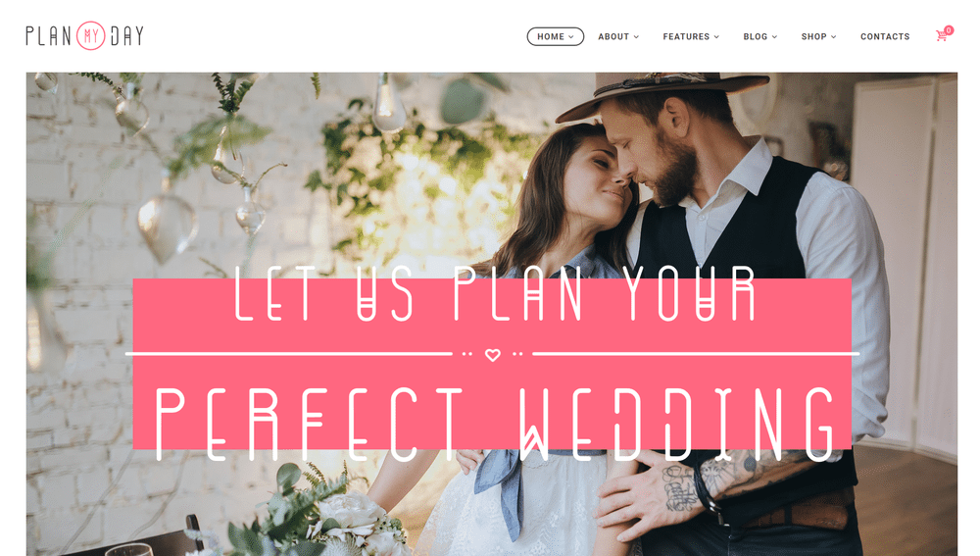Open the Shop menu item
The width and height of the screenshot is (980, 556).
tap(818, 36)
